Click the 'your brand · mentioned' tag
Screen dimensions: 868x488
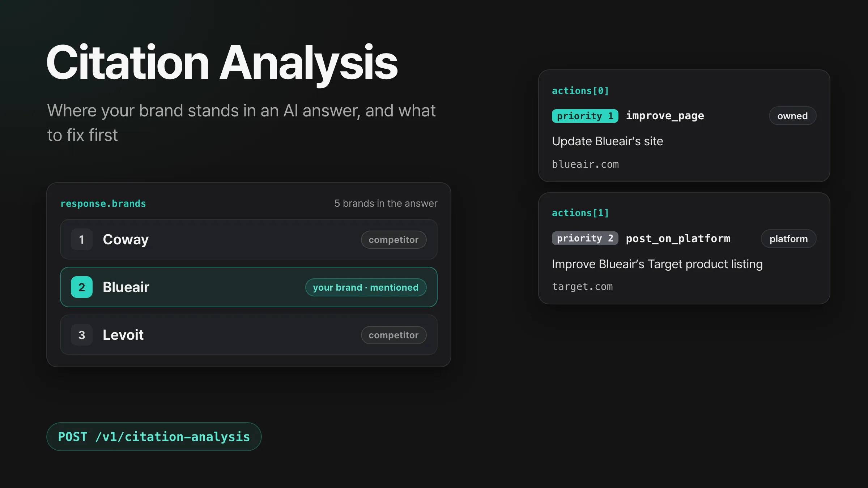click(366, 287)
